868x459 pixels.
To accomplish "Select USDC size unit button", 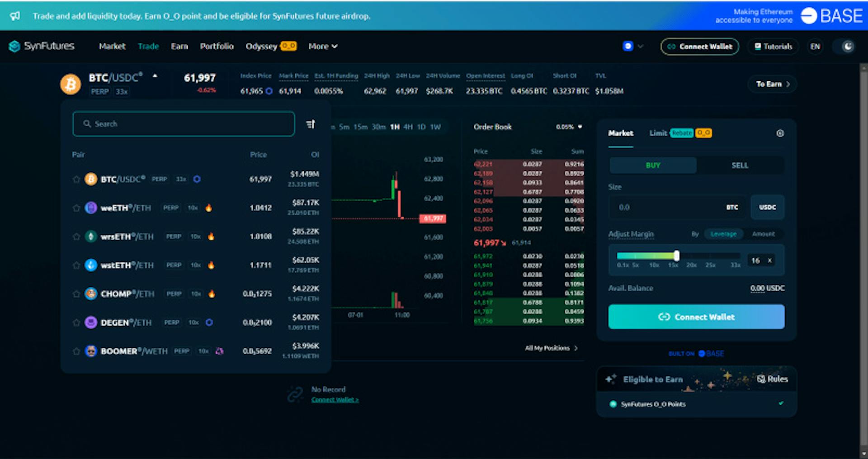I will click(x=768, y=207).
